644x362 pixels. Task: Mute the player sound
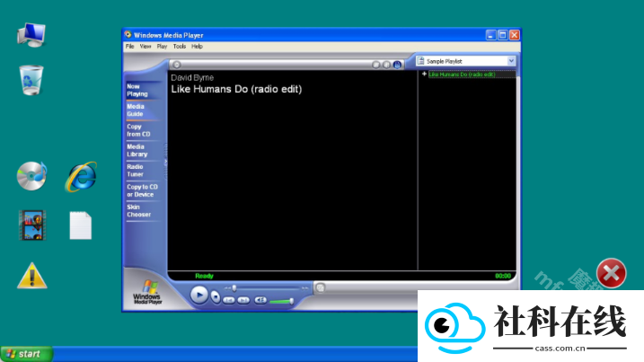[x=260, y=300]
